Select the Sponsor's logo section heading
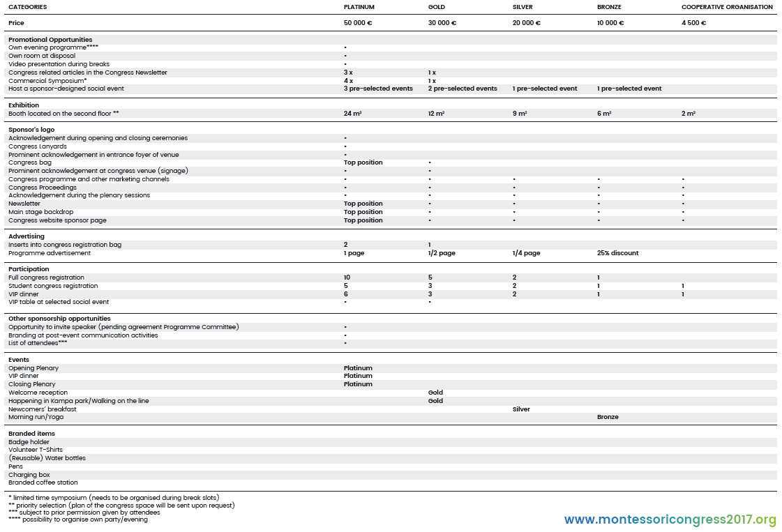The width and height of the screenshot is (782, 532). (x=31, y=130)
